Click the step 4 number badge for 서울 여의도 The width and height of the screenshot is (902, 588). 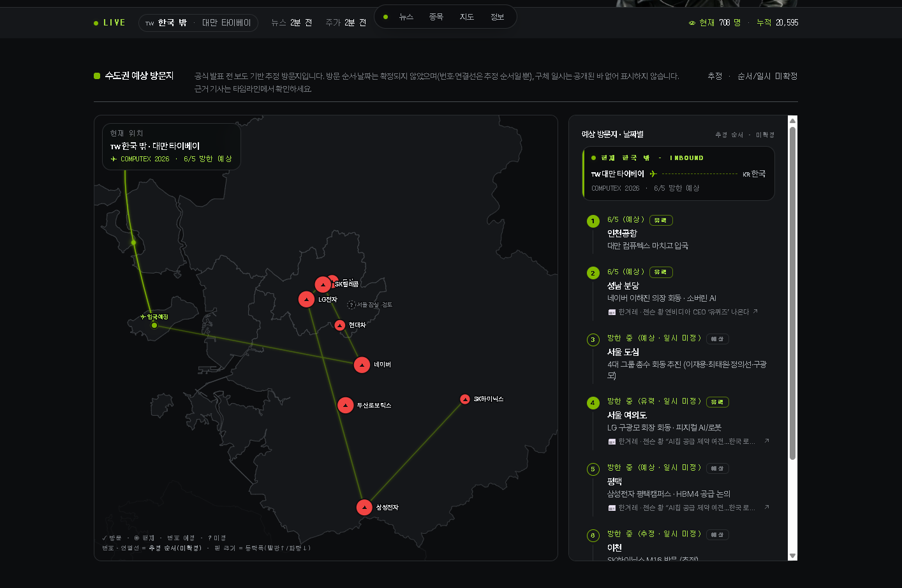(593, 403)
